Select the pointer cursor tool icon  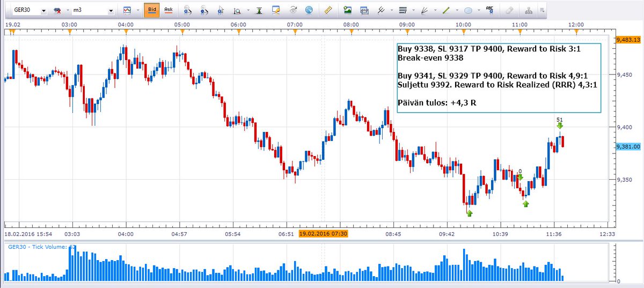pyautogui.click(x=221, y=10)
